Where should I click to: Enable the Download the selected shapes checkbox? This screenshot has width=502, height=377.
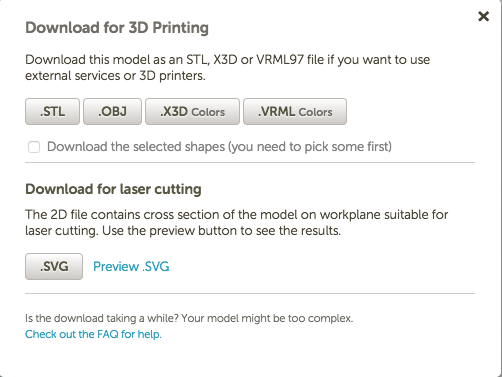tap(34, 147)
